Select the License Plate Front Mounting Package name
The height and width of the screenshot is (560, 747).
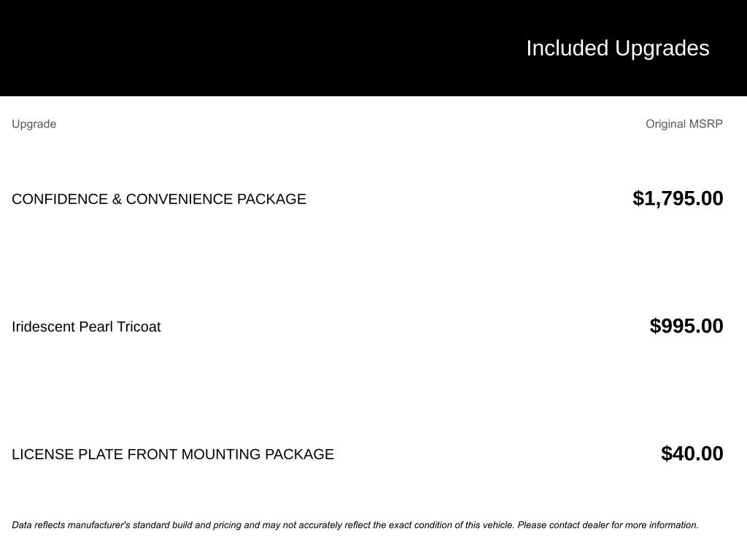(173, 454)
